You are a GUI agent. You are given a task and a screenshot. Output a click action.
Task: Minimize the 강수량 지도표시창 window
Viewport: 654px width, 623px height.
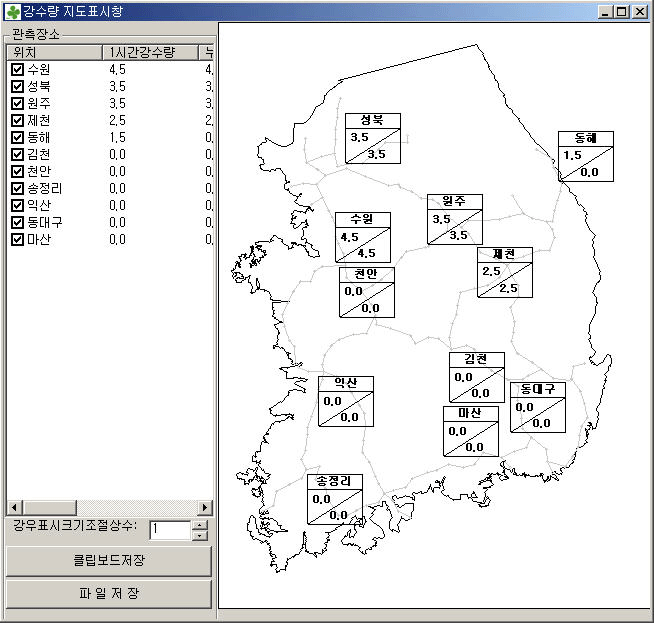(606, 11)
